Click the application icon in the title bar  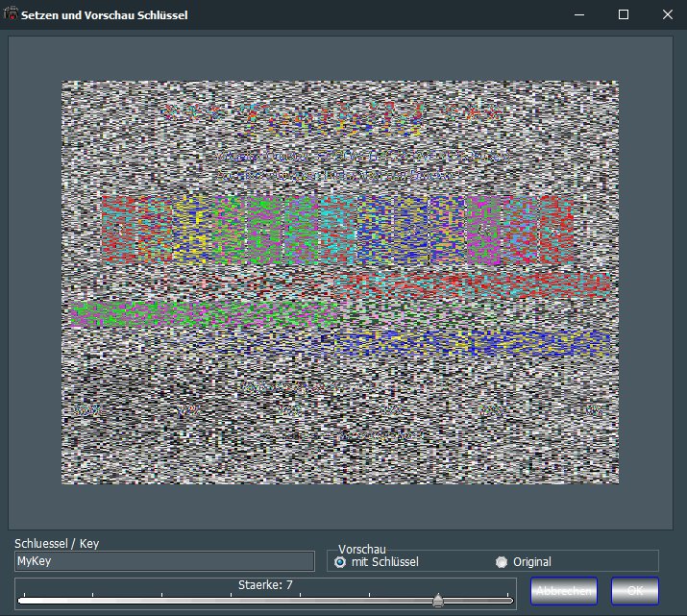click(11, 14)
